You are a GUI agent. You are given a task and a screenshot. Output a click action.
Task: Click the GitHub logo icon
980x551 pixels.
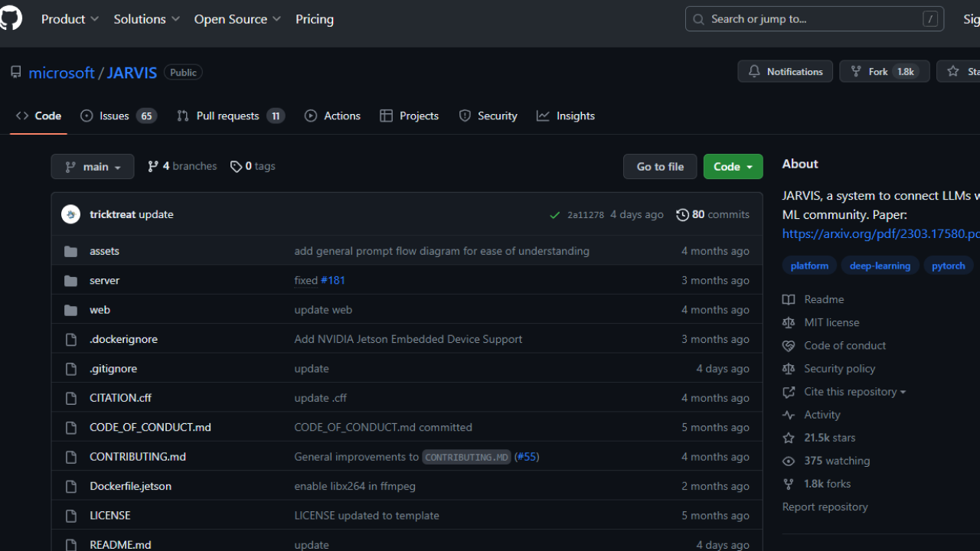pos(10,18)
